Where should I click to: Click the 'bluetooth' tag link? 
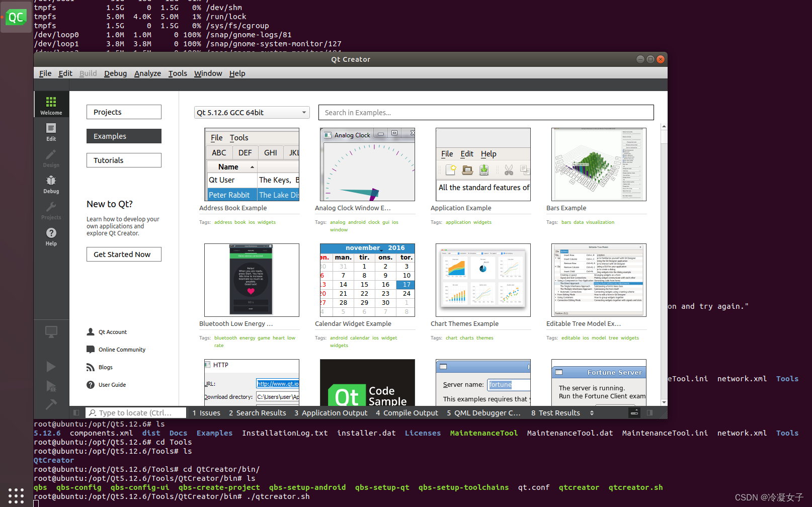pyautogui.click(x=225, y=338)
